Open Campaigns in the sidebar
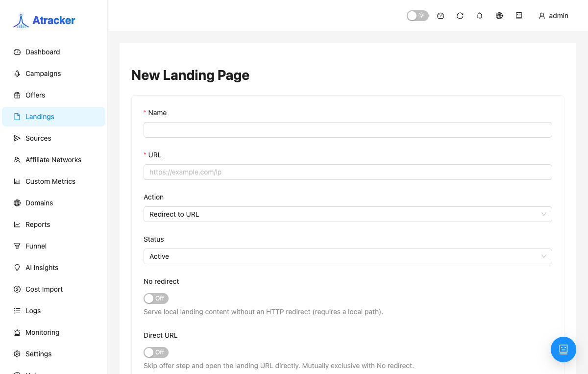Screen dimensions: 588x374 tap(54, 74)
